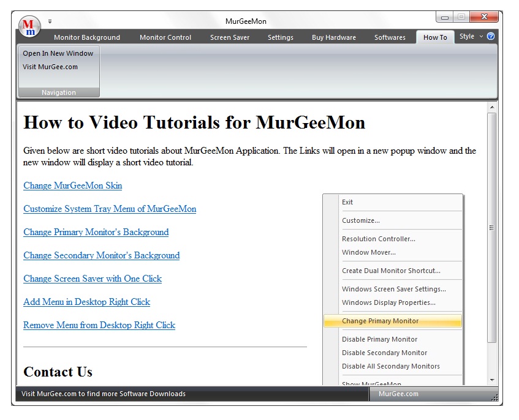Open the Buy Hardware tab
Image resolution: width=519 pixels, height=420 pixels.
(x=334, y=37)
